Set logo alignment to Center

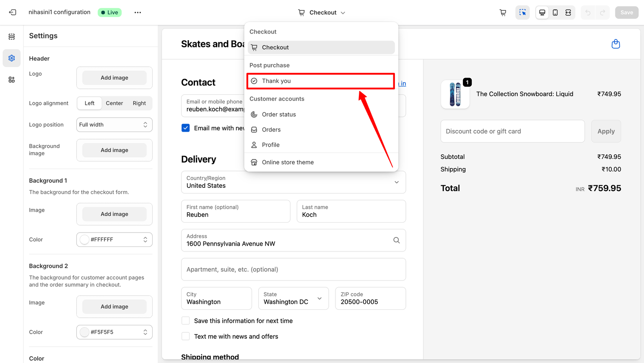click(x=114, y=103)
